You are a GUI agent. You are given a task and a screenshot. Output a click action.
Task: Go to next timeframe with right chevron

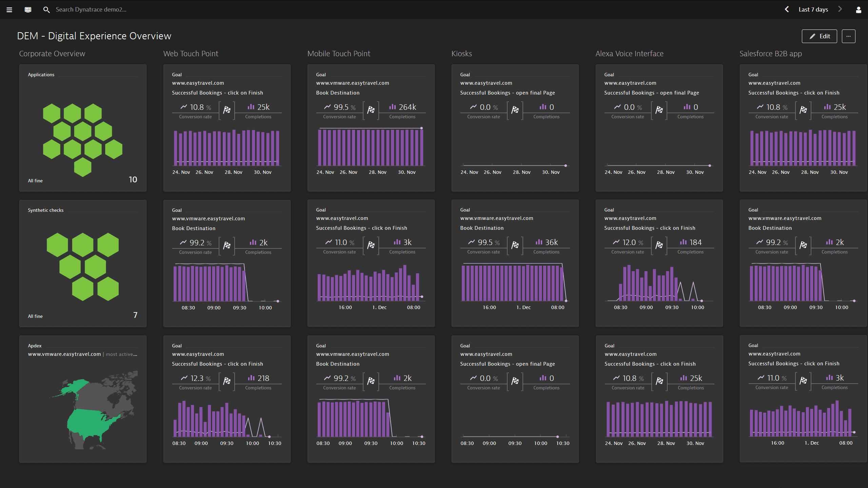840,9
